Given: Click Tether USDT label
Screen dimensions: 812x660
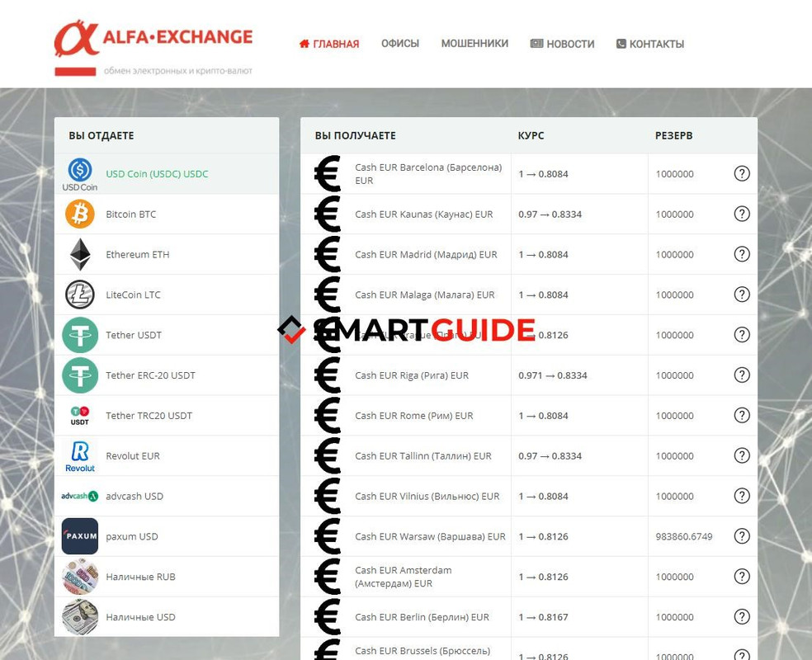Looking at the screenshot, I should pos(134,335).
